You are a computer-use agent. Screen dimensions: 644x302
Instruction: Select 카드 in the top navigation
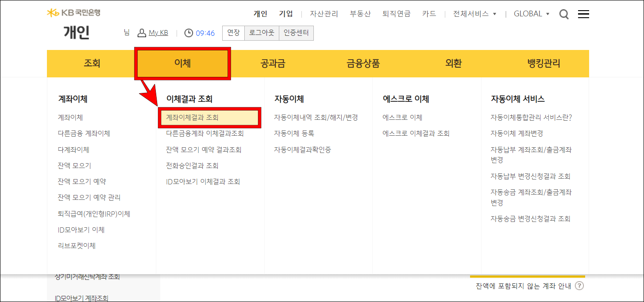(x=429, y=14)
